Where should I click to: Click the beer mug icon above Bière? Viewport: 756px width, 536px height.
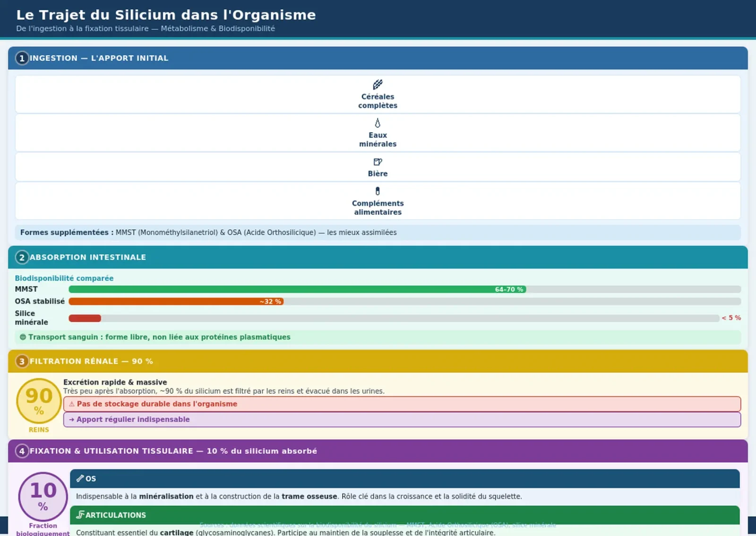coord(378,162)
